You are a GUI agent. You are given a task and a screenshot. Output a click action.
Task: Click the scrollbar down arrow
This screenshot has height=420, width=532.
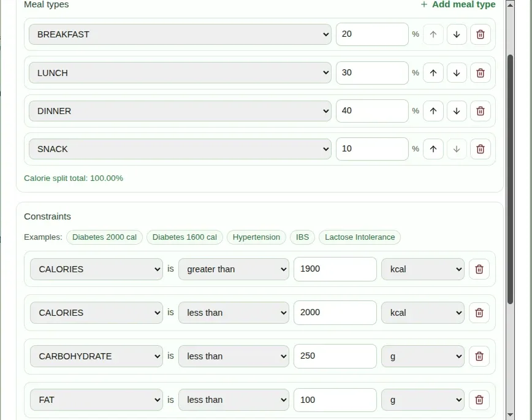tap(510, 414)
